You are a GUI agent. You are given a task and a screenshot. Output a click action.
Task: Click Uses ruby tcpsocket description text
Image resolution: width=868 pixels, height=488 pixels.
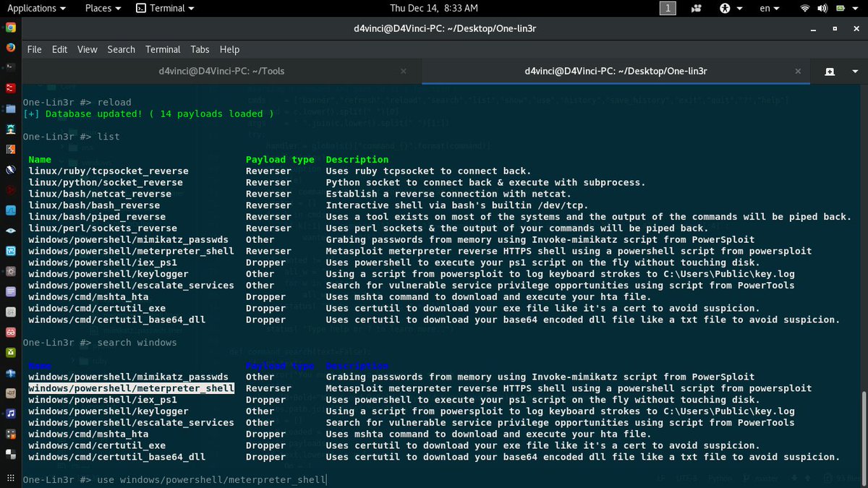pyautogui.click(x=428, y=171)
